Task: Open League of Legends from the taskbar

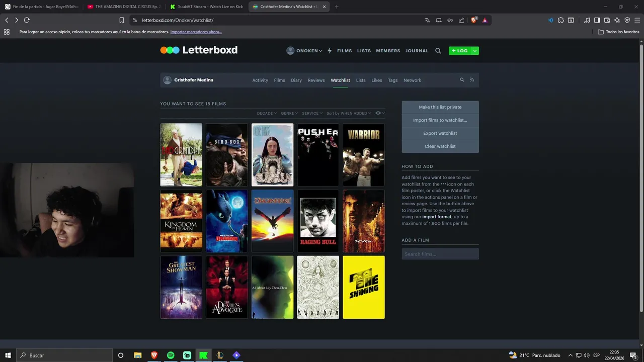Action: pyautogui.click(x=220, y=355)
